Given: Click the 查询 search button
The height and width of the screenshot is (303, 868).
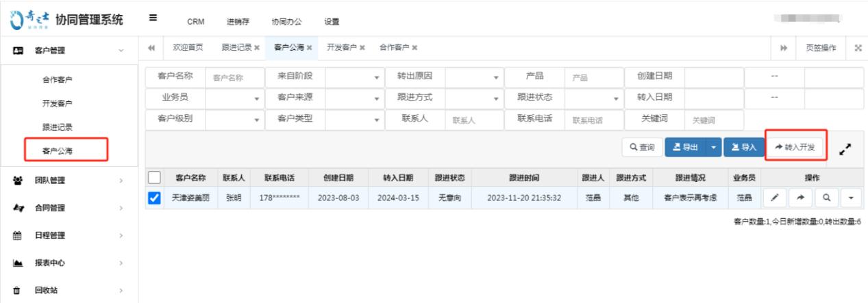Looking at the screenshot, I should click(x=642, y=146).
